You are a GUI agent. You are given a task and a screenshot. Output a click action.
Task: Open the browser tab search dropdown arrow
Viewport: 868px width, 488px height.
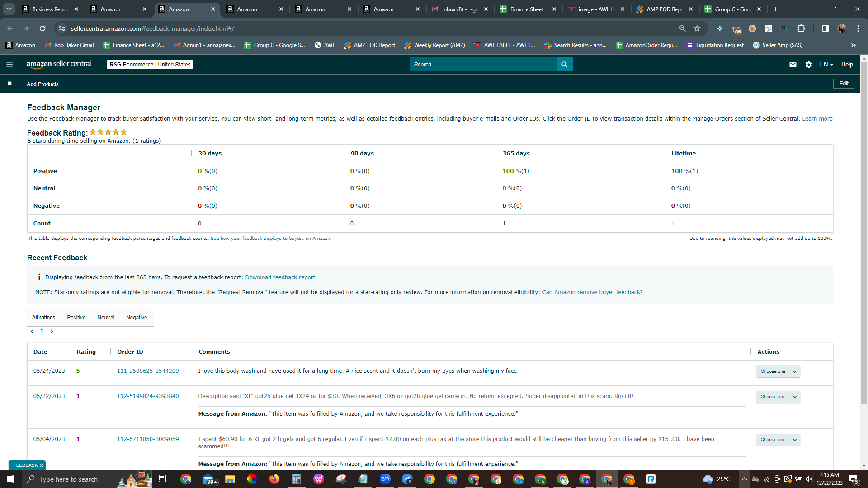tap(9, 9)
